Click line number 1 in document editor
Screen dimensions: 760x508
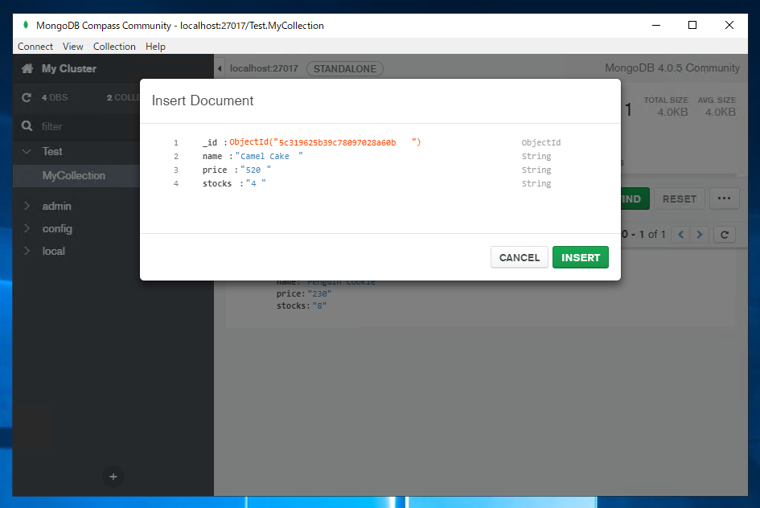(x=176, y=143)
